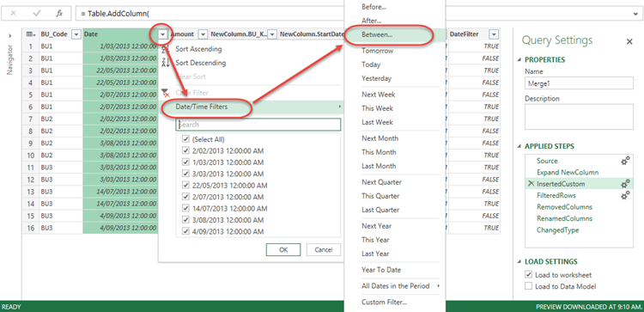Delete the InsertedCustom step X icon

[531, 184]
